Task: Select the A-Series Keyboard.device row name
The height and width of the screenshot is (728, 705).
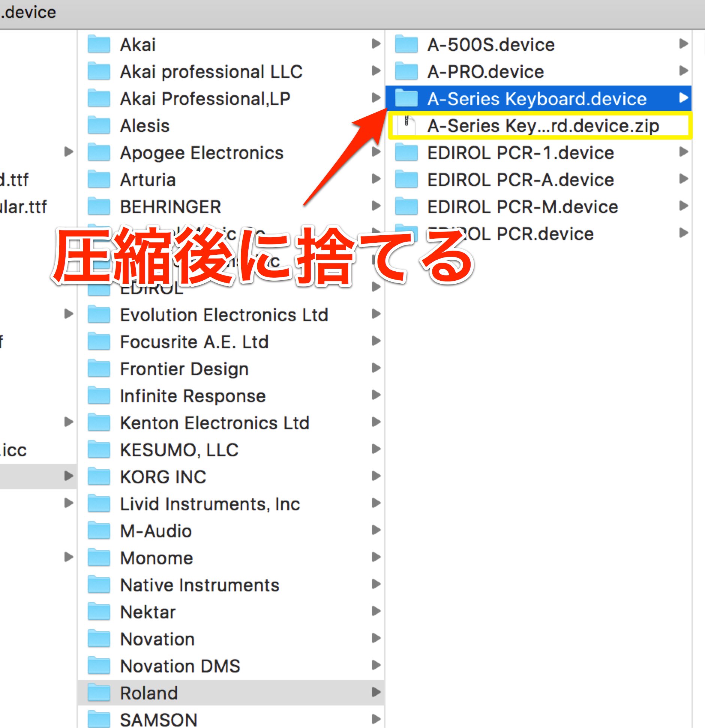Action: point(537,99)
